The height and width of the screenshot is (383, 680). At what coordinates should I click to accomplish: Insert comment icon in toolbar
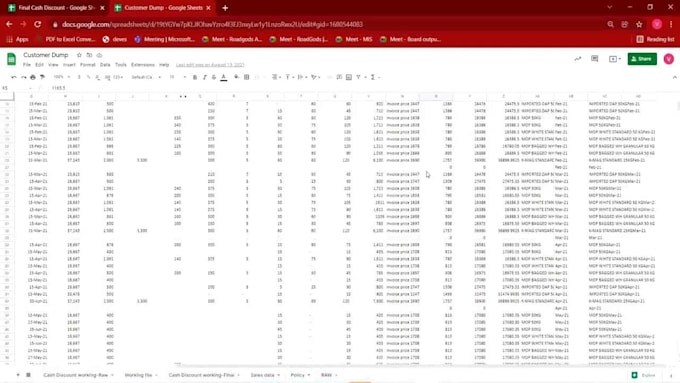pos(339,77)
